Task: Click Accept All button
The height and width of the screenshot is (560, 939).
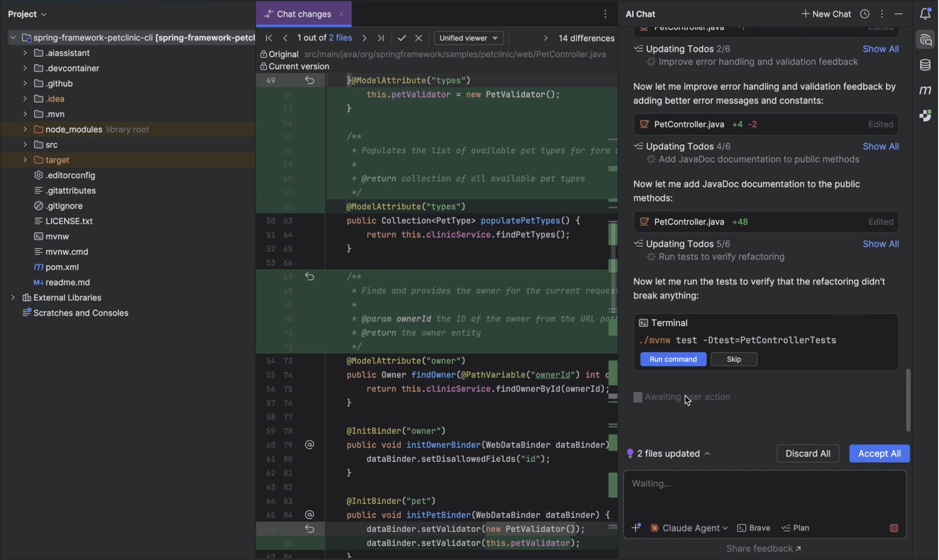Action: [879, 454]
